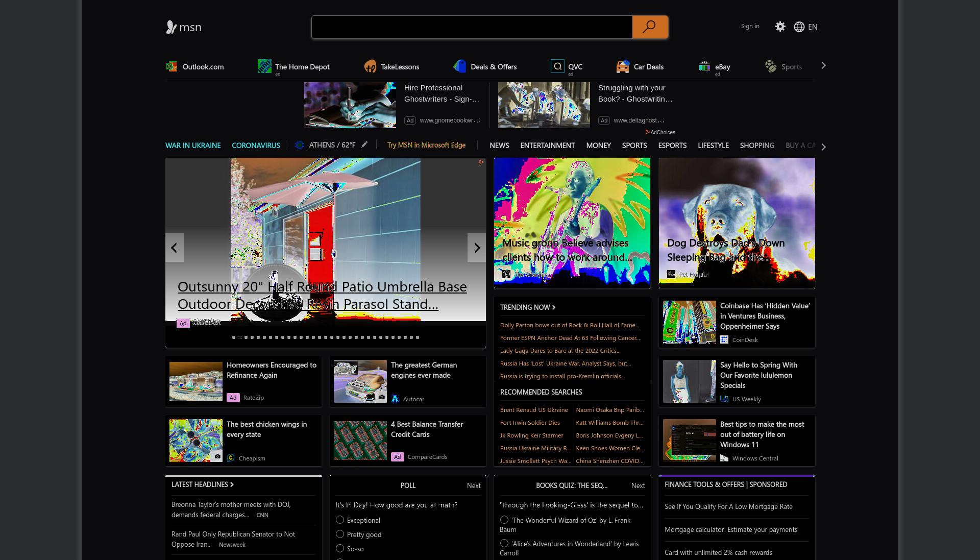Open the LIFESTYLE menu tab
The image size is (980, 560).
pyautogui.click(x=713, y=145)
